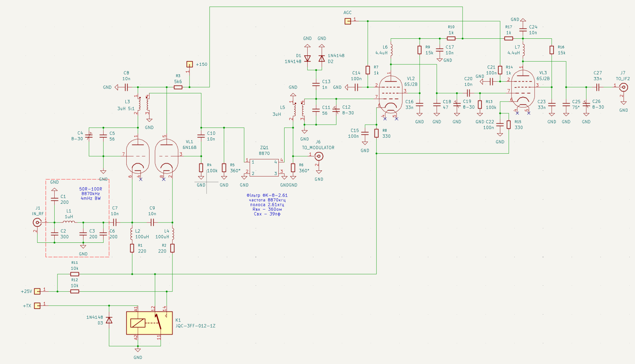Click the L1 1uH inductor symbol

click(x=69, y=222)
